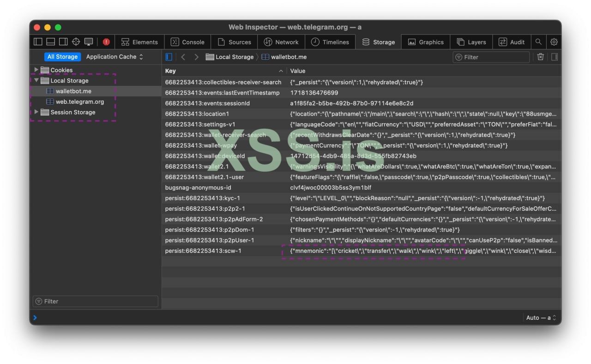
Task: Expand the Cookies folder
Action: pyautogui.click(x=36, y=70)
